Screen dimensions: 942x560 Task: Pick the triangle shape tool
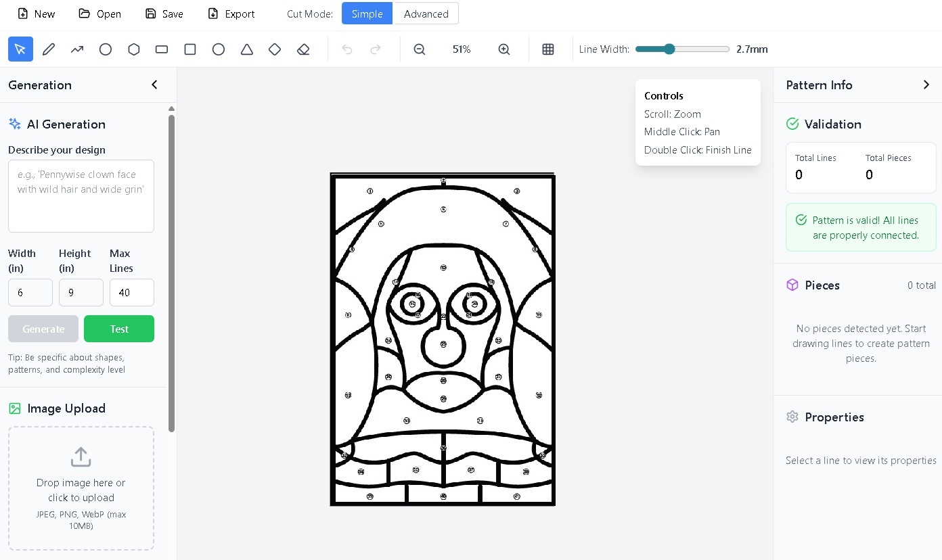[x=247, y=49]
